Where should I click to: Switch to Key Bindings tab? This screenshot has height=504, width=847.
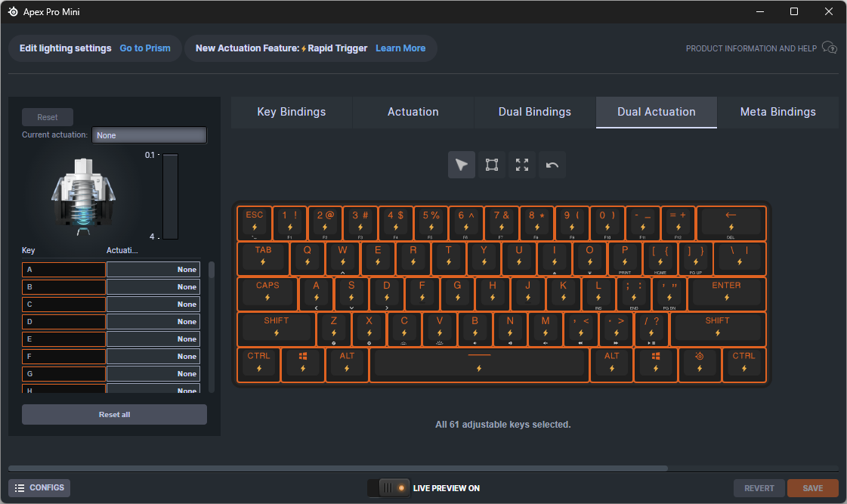[291, 112]
